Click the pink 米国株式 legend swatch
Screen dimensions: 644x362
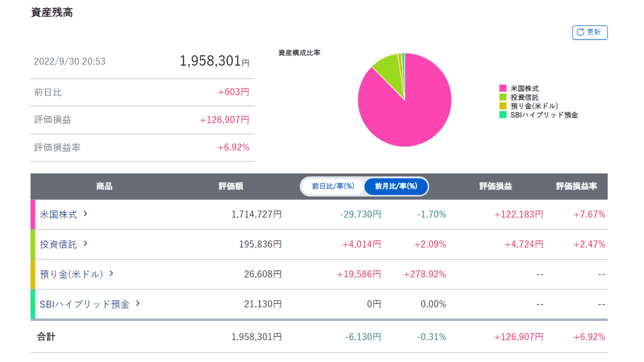(503, 88)
